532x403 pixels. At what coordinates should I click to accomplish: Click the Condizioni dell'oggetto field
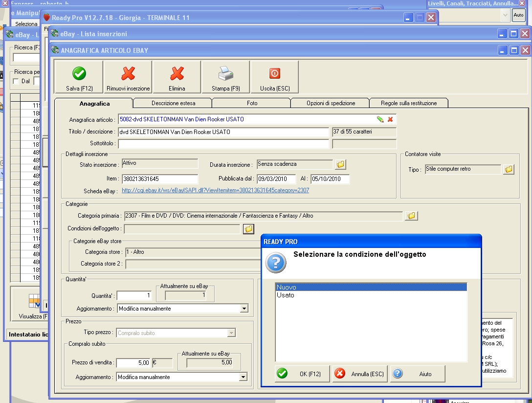[x=182, y=229]
